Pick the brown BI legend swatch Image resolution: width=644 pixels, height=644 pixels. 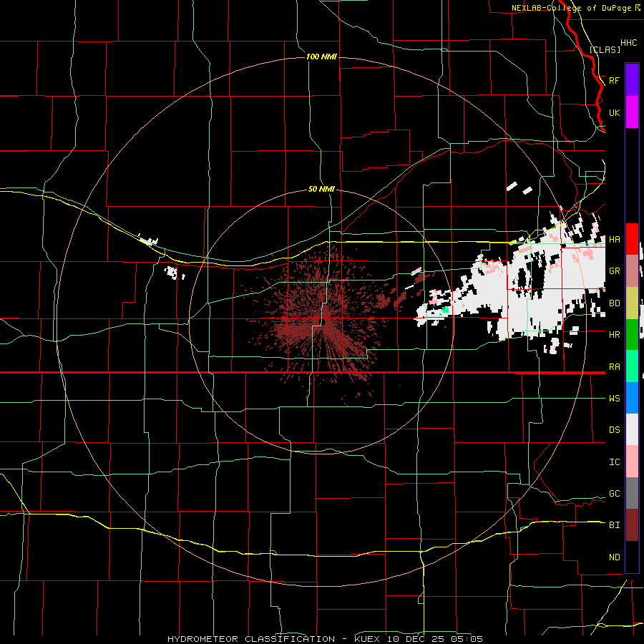click(632, 525)
